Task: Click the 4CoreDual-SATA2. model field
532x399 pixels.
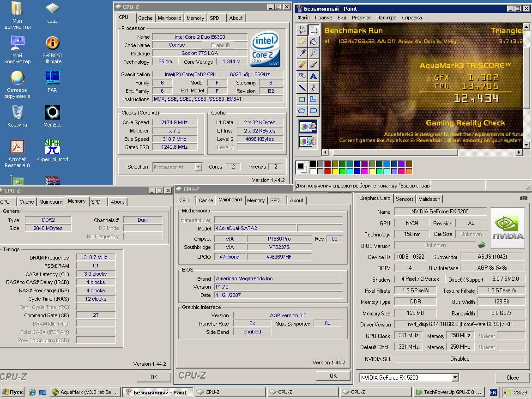Action: click(255, 228)
